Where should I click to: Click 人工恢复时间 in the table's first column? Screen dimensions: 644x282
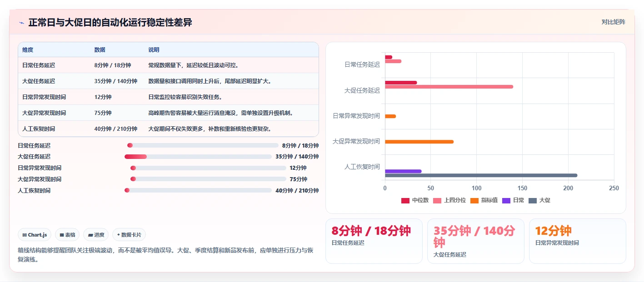pos(39,129)
